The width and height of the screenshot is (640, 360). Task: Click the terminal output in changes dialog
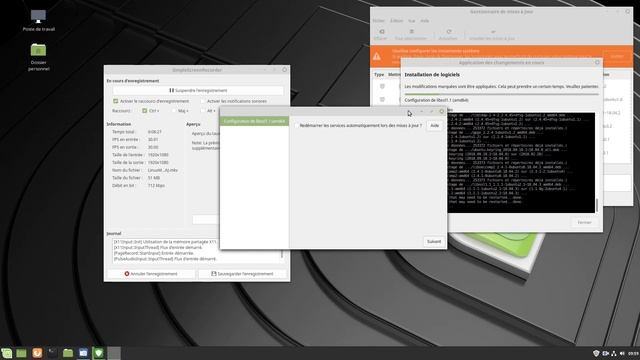point(521,162)
